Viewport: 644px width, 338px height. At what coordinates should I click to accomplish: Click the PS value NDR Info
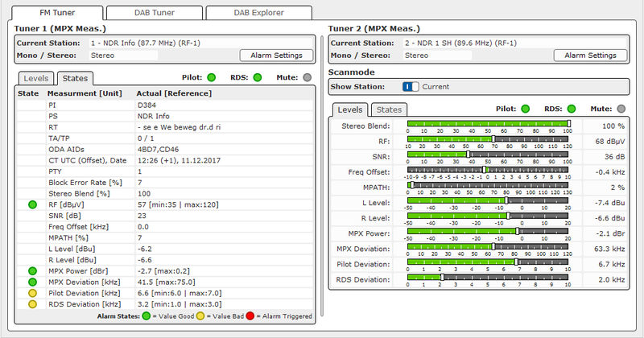(154, 116)
